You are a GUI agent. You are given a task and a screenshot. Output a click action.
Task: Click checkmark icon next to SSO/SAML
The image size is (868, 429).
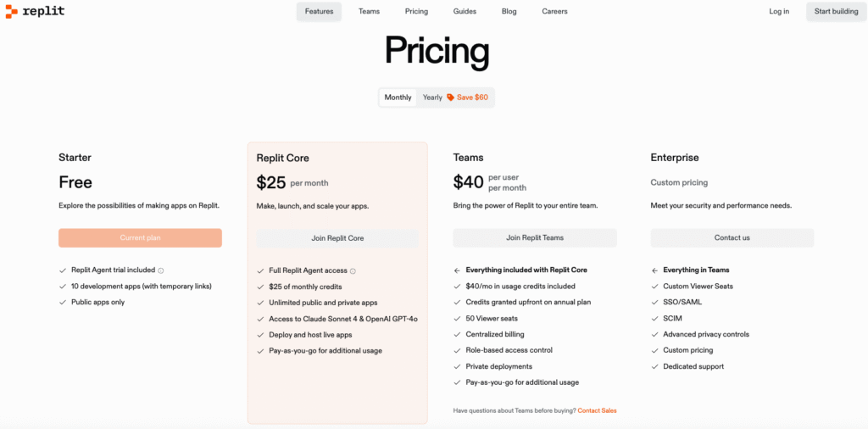click(x=654, y=303)
